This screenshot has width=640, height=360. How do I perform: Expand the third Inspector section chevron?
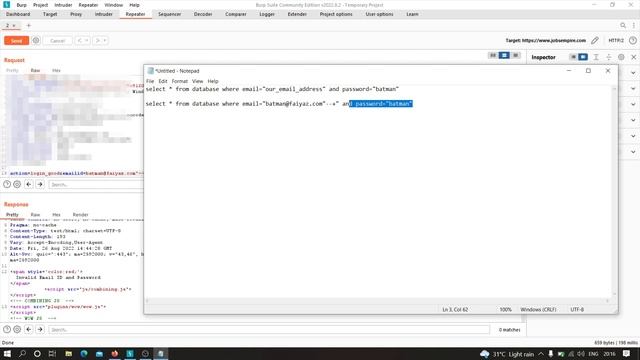(x=633, y=104)
